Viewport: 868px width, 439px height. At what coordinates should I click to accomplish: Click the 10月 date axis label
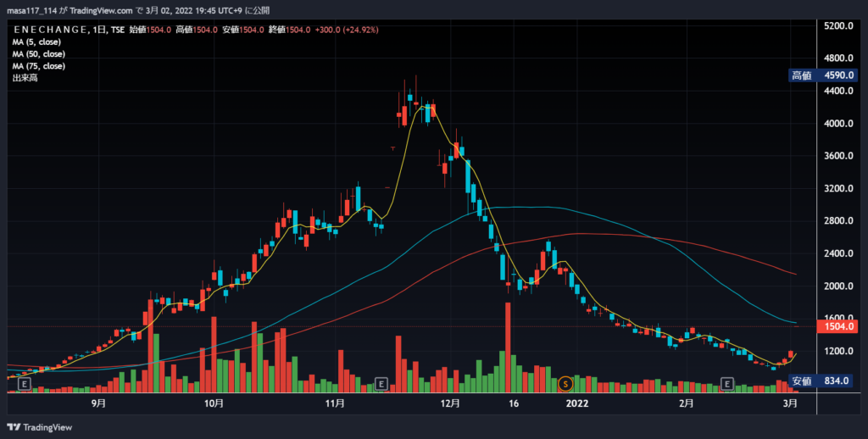(x=214, y=403)
